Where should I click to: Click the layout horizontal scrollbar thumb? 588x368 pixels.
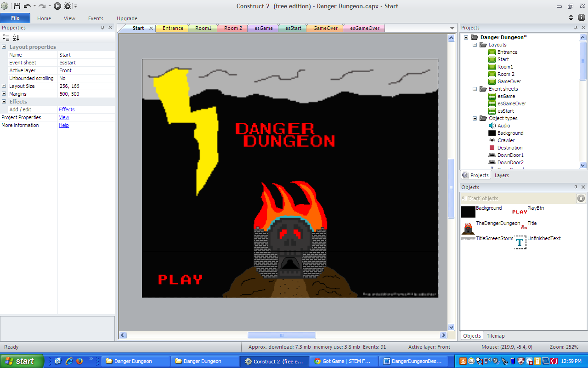282,335
